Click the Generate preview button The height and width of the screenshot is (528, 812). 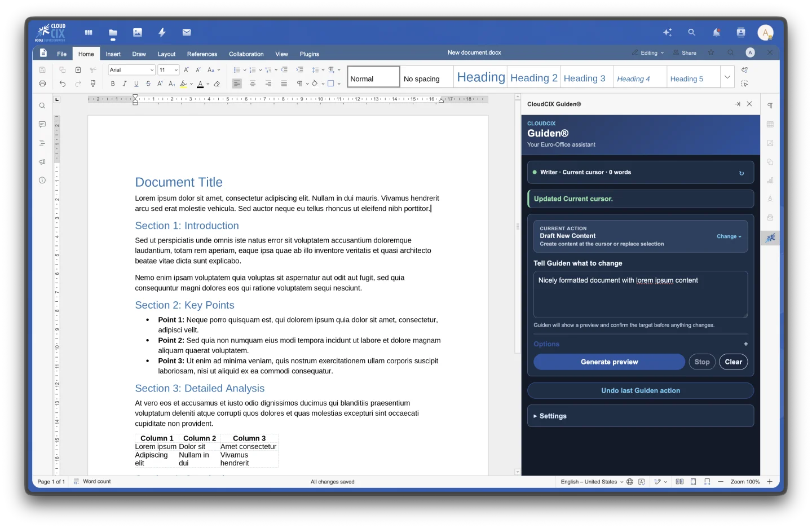coord(609,362)
